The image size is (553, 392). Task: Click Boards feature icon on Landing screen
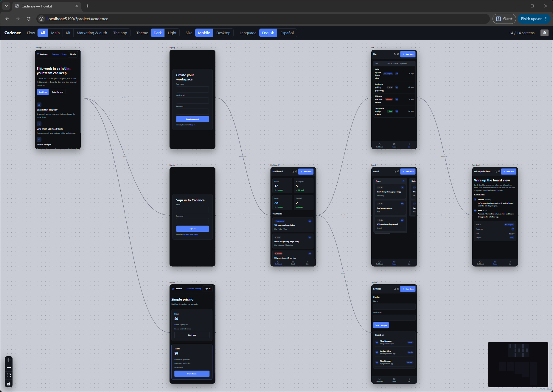tap(39, 105)
